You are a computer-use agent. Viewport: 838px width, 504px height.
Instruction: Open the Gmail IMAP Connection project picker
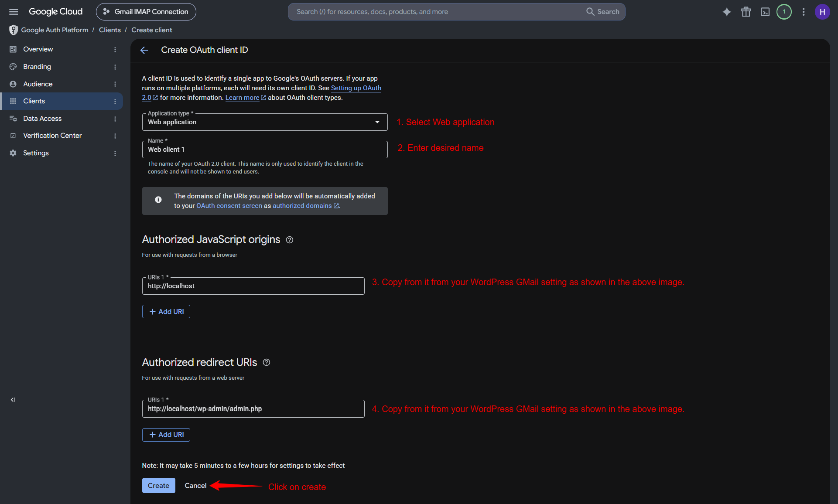click(x=146, y=12)
